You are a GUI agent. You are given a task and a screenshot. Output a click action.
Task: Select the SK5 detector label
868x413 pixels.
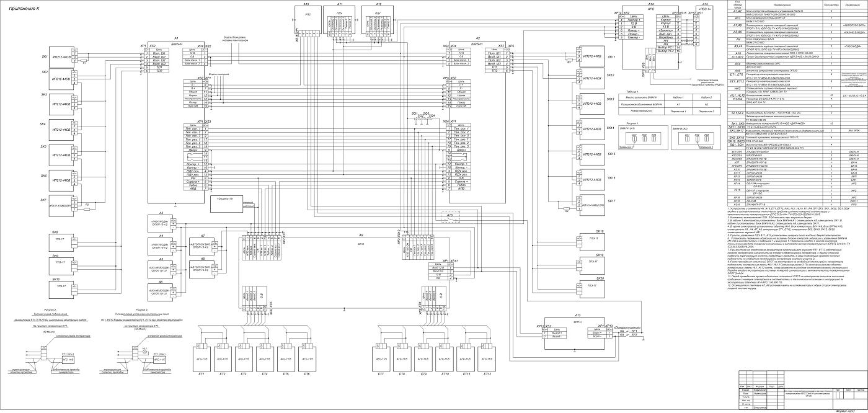tap(44, 146)
